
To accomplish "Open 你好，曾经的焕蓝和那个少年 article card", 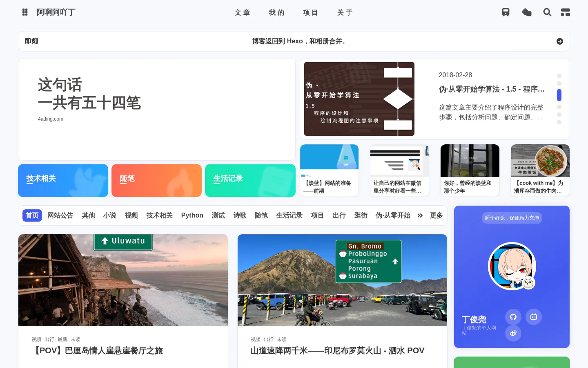I will (470, 170).
